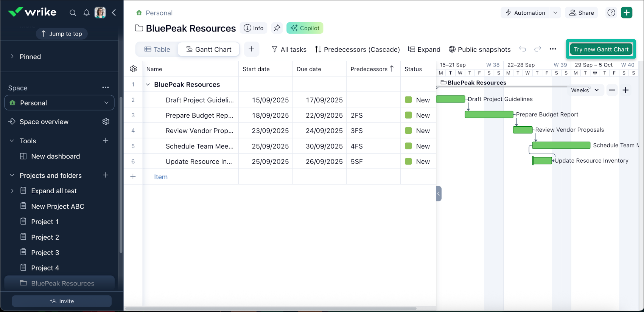Open Space overview settings gear
The height and width of the screenshot is (312, 644).
point(106,121)
